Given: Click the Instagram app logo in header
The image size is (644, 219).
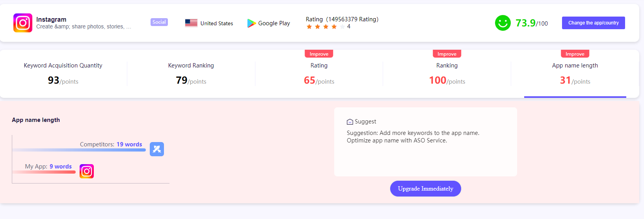Looking at the screenshot, I should point(23,23).
